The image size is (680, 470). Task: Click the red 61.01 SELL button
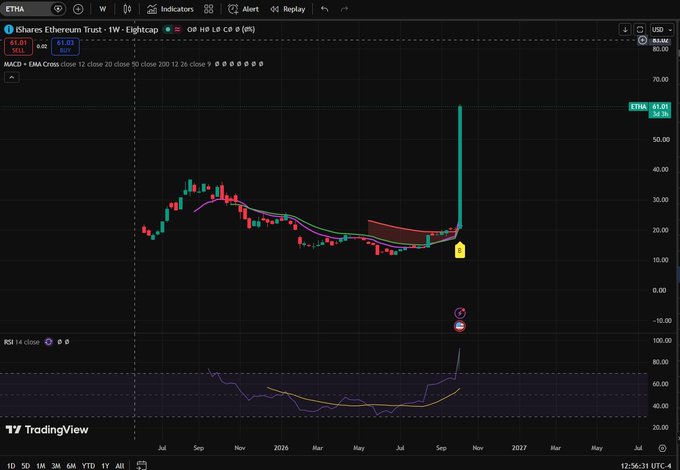click(18, 46)
